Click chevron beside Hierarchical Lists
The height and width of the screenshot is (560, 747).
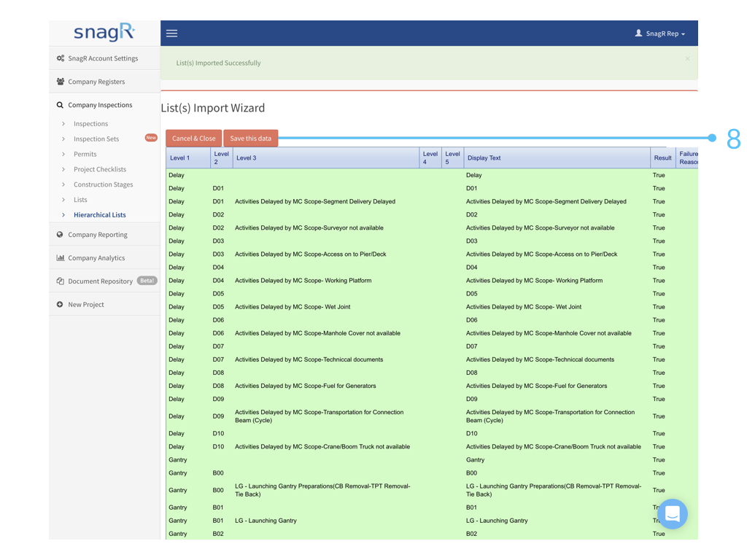click(63, 215)
